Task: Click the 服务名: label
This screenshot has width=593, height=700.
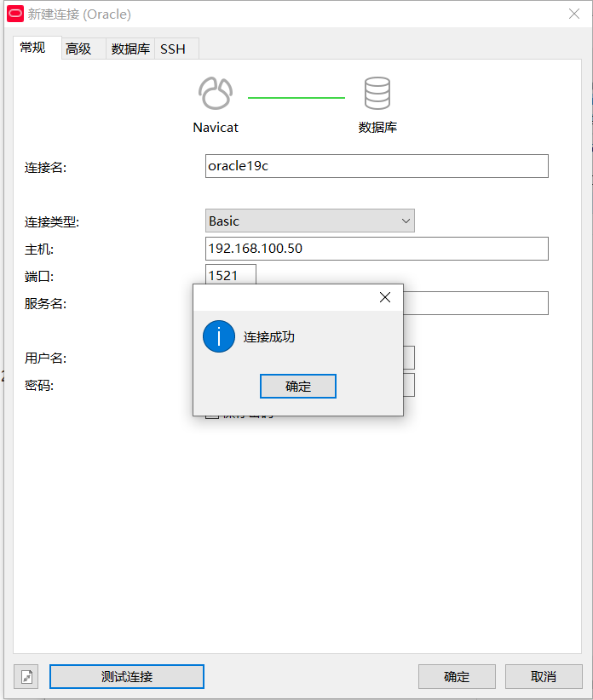Action: 45,303
